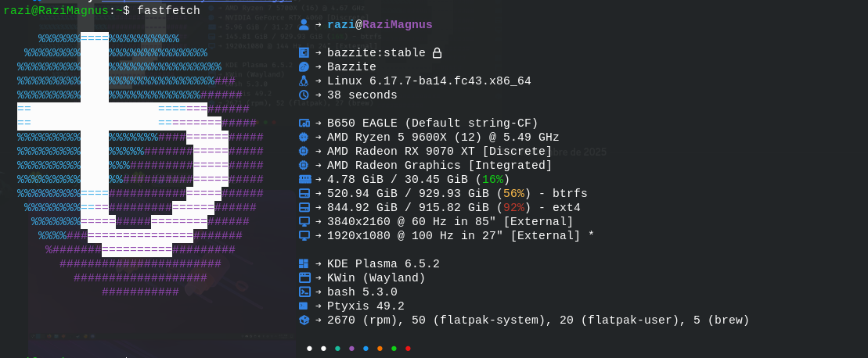
Task: Click the text '3840x2160 @ 60 Hz in 85"'
Action: (x=412, y=221)
